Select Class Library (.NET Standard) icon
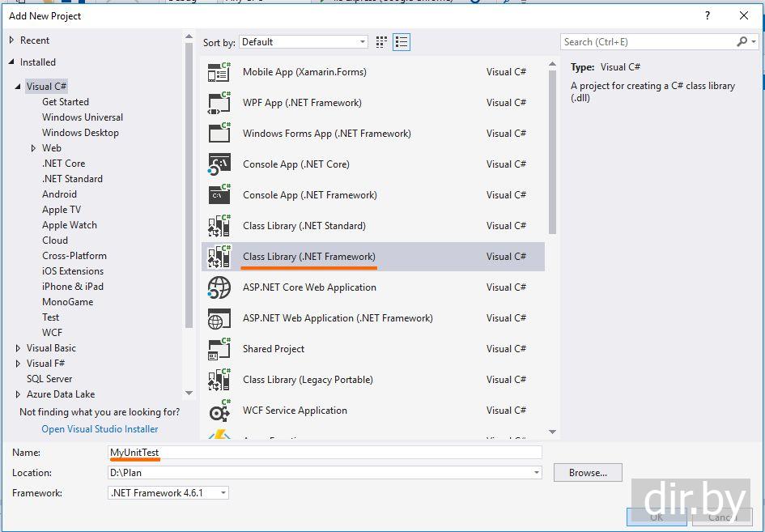 pos(219,226)
